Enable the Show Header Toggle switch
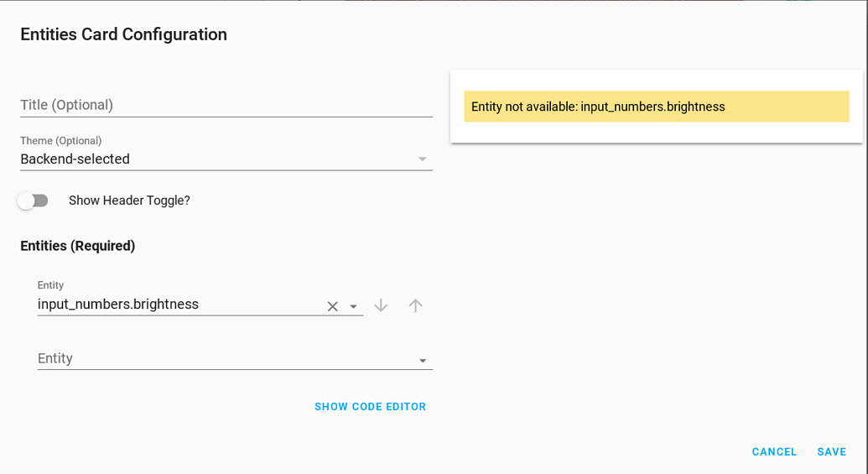Viewport: 868px width, 474px height. click(33, 201)
